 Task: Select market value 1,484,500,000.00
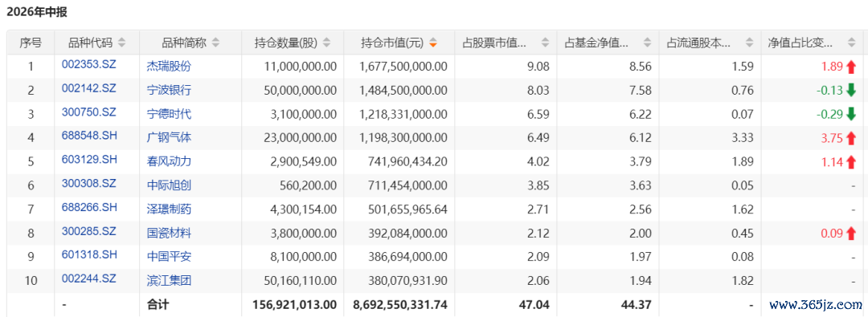[403, 91]
